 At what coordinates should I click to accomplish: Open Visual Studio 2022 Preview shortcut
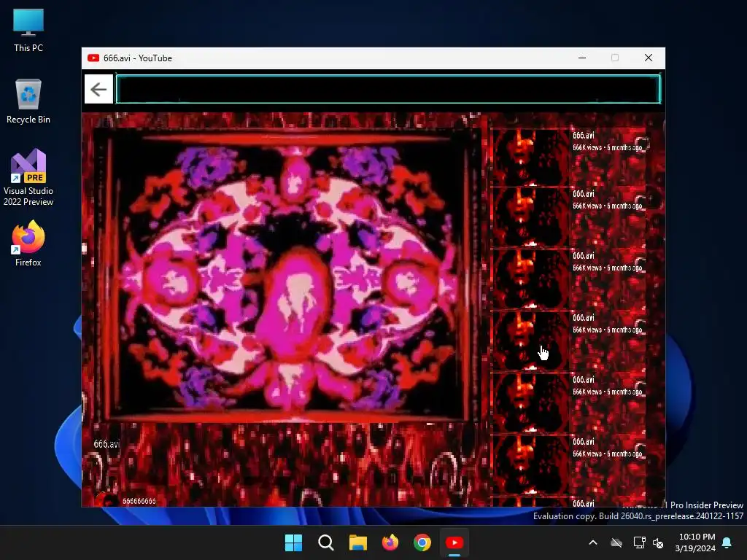(28, 177)
